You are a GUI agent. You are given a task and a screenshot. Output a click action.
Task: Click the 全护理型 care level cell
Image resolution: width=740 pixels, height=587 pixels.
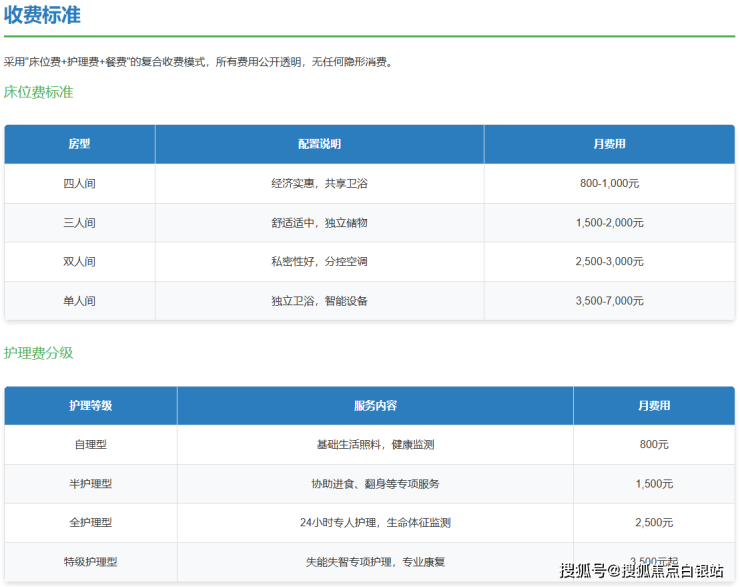pyautogui.click(x=90, y=523)
